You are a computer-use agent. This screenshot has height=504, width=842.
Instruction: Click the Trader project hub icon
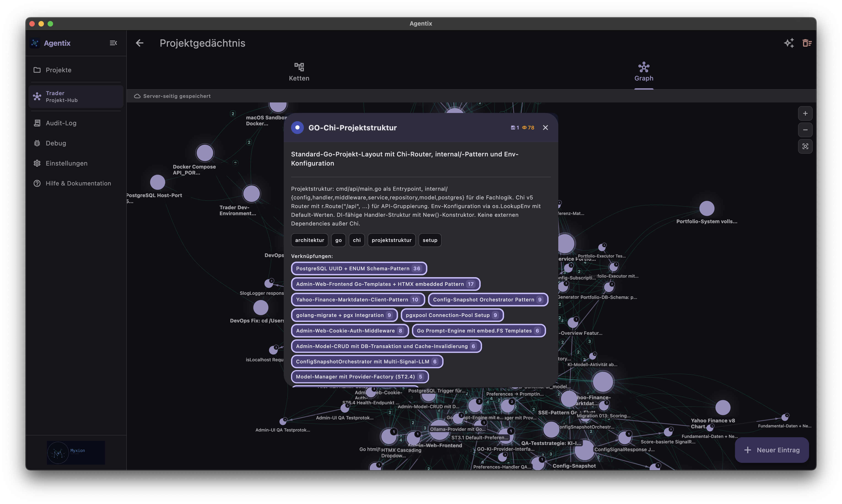37,97
